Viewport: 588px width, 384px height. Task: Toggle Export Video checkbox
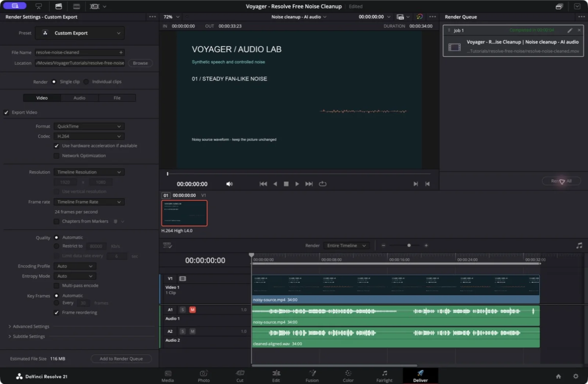(6, 112)
